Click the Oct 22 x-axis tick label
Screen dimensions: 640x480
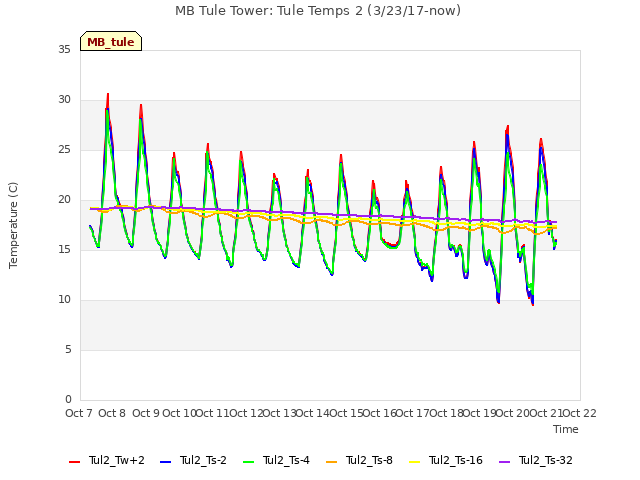[579, 413]
